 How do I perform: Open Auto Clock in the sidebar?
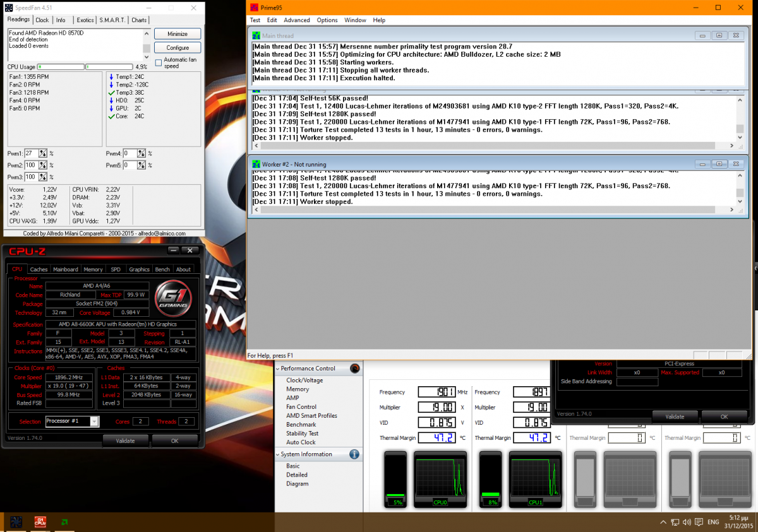[x=301, y=442]
